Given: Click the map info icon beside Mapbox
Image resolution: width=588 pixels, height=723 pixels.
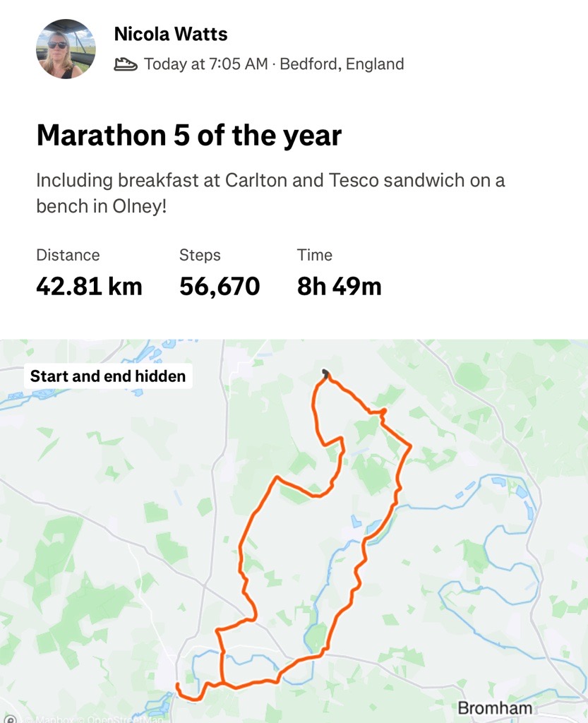Looking at the screenshot, I should coord(9,719).
